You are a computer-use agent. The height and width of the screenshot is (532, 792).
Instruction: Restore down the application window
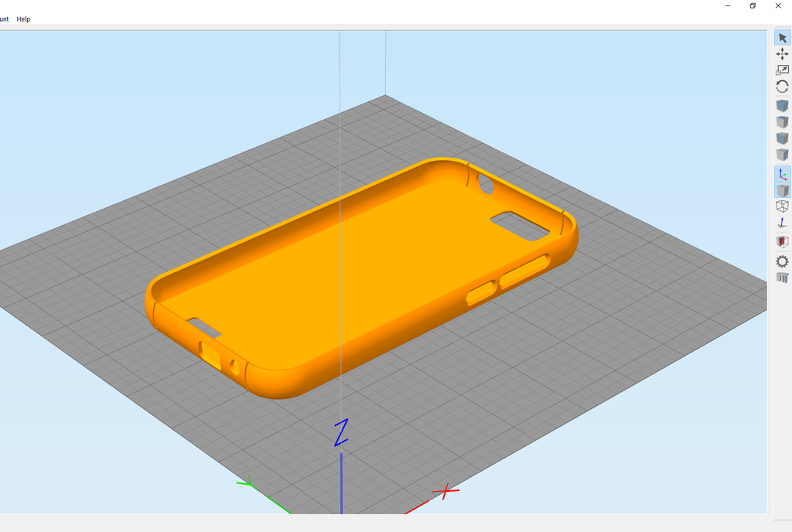coord(753,6)
